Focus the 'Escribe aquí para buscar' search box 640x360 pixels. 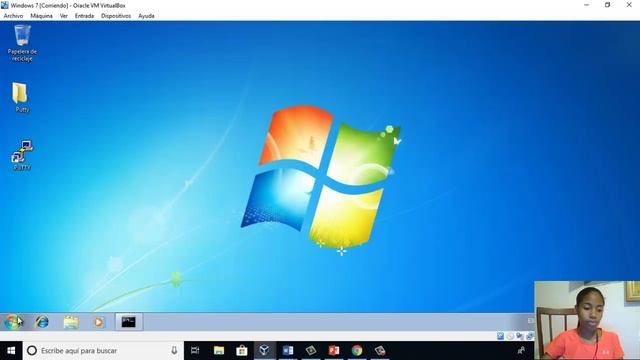103,351
